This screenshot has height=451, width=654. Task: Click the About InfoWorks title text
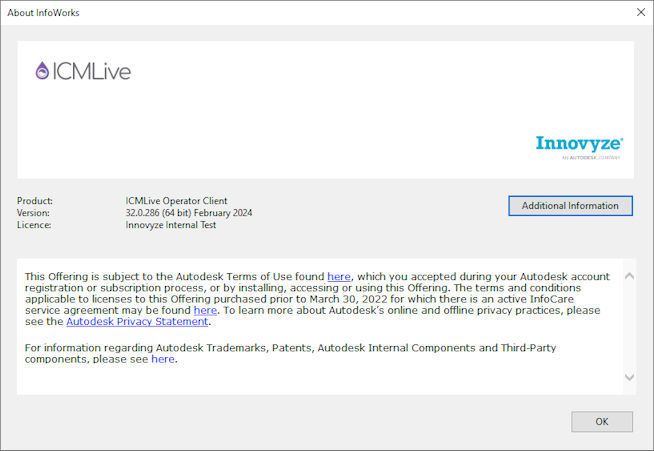tap(43, 13)
